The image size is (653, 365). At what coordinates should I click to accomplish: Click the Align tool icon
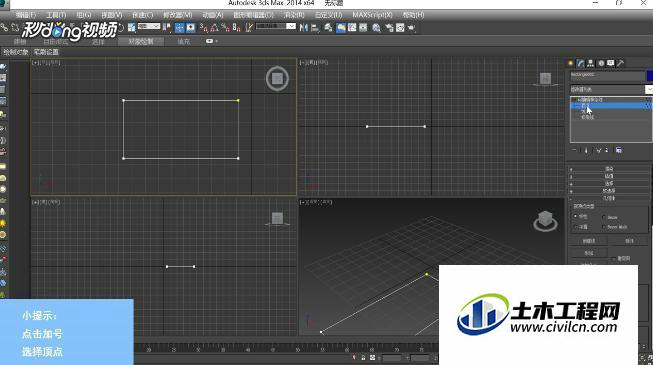(315, 28)
